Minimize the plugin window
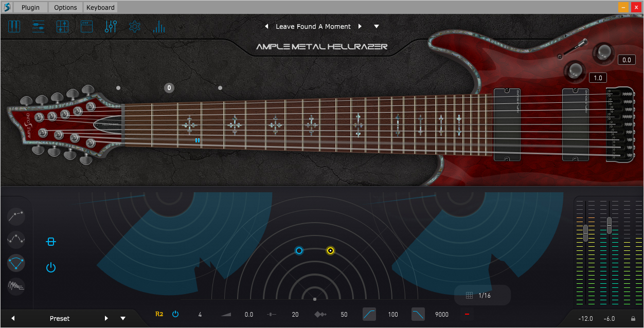644x328 pixels. point(623,7)
